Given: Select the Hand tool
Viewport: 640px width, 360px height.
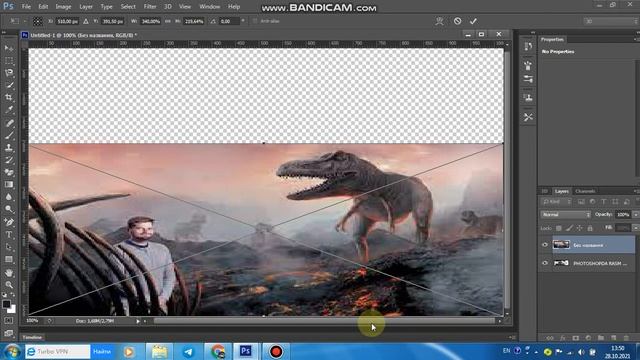Looking at the screenshot, I should [9, 273].
